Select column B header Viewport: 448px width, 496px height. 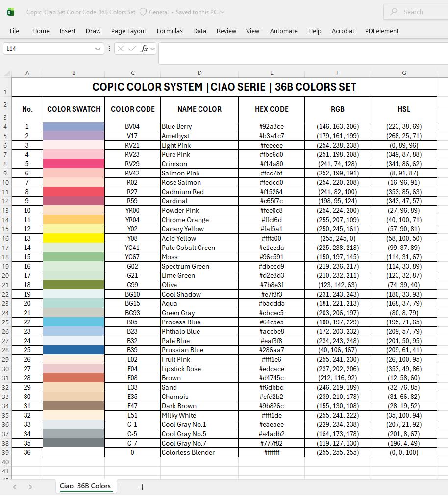click(74, 73)
